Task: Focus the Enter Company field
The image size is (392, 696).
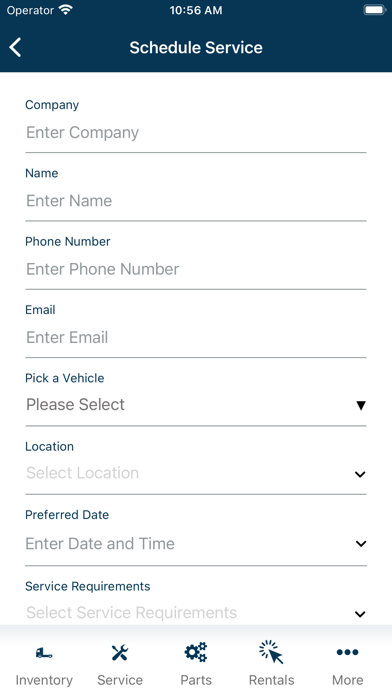Action: click(x=196, y=132)
